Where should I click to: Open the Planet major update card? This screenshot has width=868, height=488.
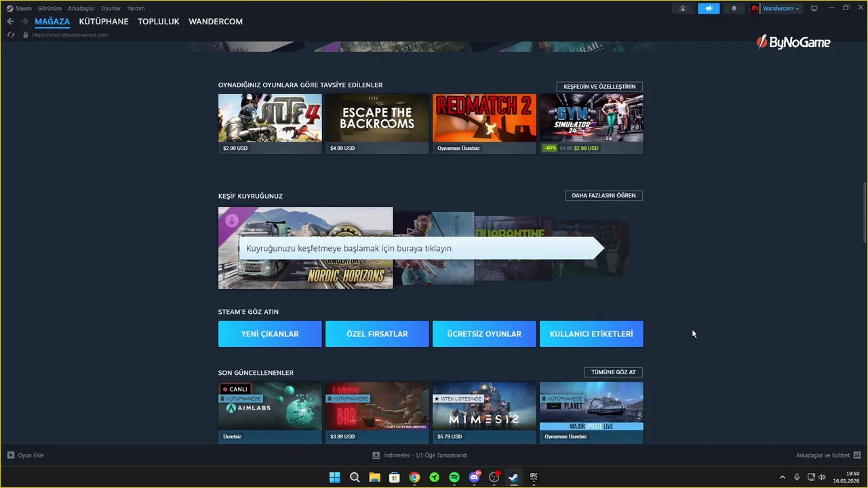coord(591,412)
